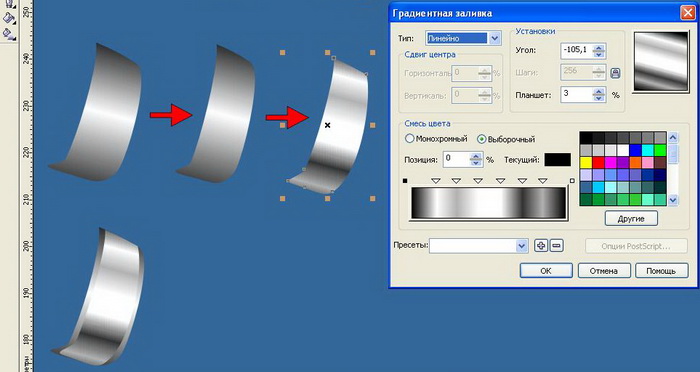The image size is (700, 372).
Task: Remove preset with the minus icon
Action: [556, 246]
